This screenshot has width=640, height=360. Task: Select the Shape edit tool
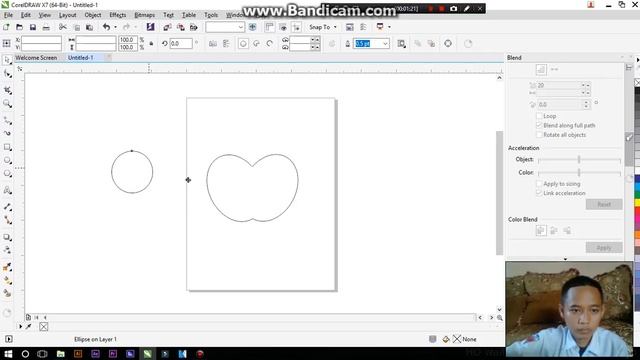pos(7,74)
